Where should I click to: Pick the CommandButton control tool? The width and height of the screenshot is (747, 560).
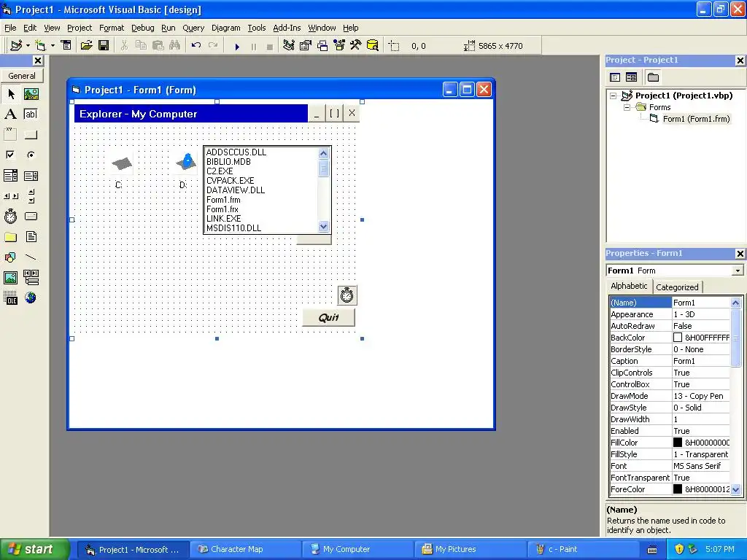coord(31,135)
